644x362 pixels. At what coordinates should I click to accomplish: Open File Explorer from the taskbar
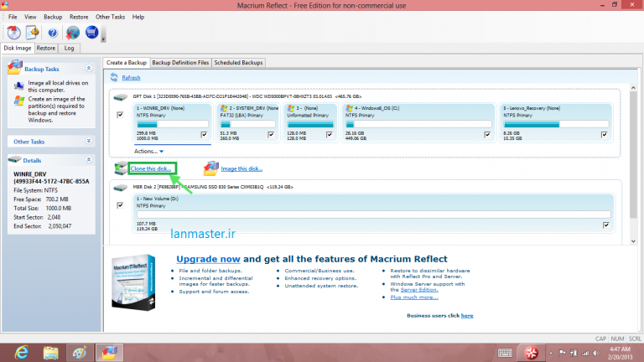pos(51,353)
